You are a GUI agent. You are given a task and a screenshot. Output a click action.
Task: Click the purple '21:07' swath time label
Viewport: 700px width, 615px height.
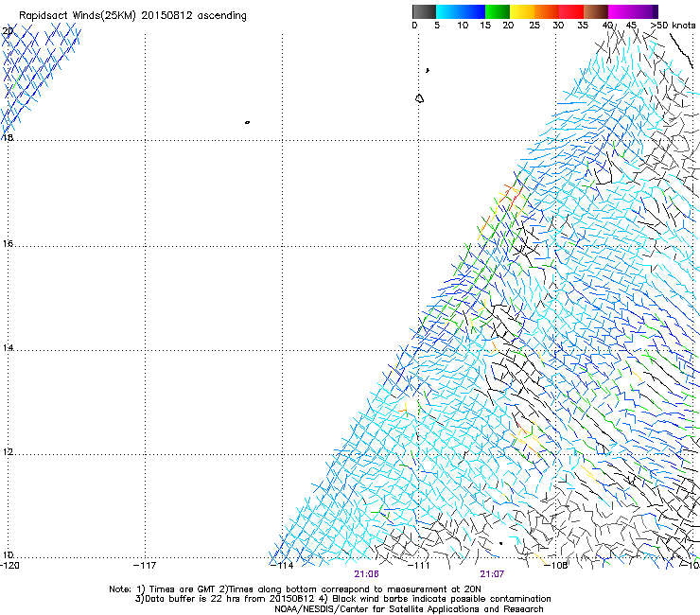(x=492, y=574)
